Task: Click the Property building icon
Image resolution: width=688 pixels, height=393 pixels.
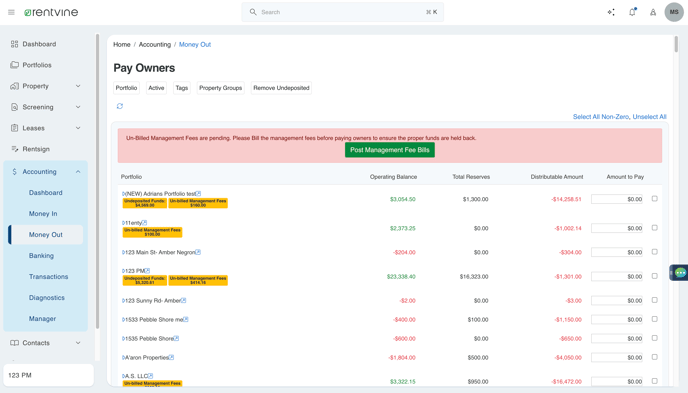Action: coord(14,86)
